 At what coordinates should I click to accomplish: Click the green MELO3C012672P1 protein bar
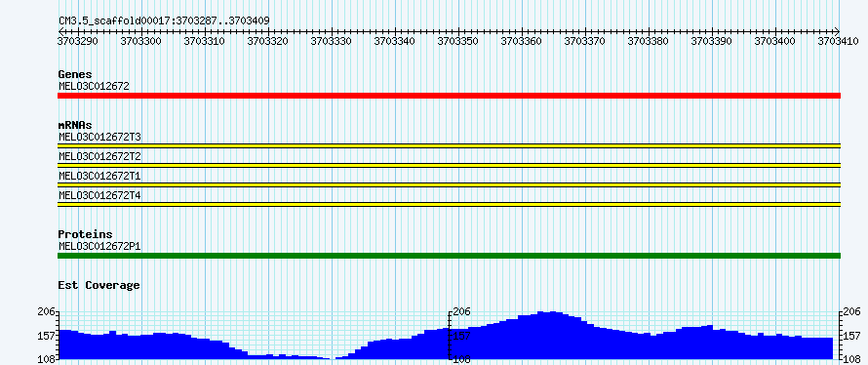coord(449,256)
